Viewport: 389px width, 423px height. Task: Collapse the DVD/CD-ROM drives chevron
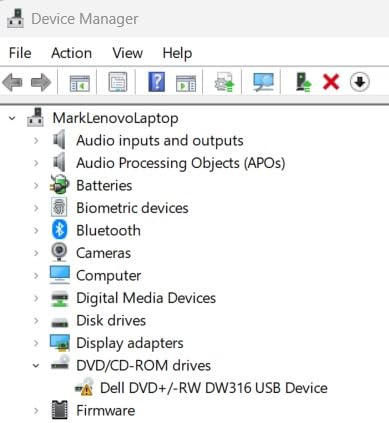[36, 366]
